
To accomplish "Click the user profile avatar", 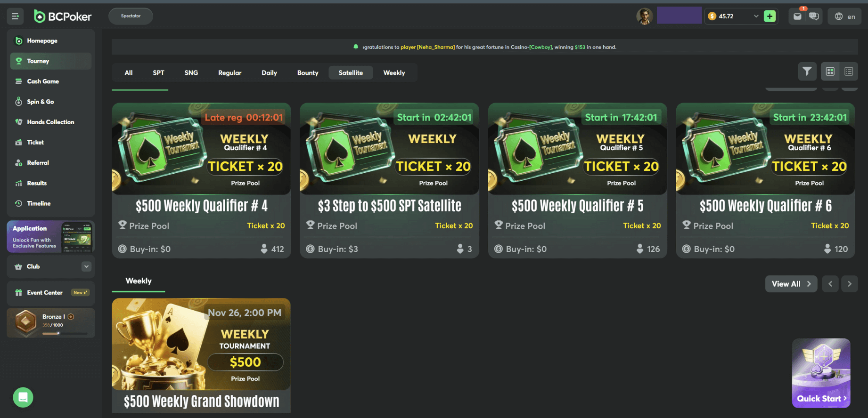I will pyautogui.click(x=644, y=16).
